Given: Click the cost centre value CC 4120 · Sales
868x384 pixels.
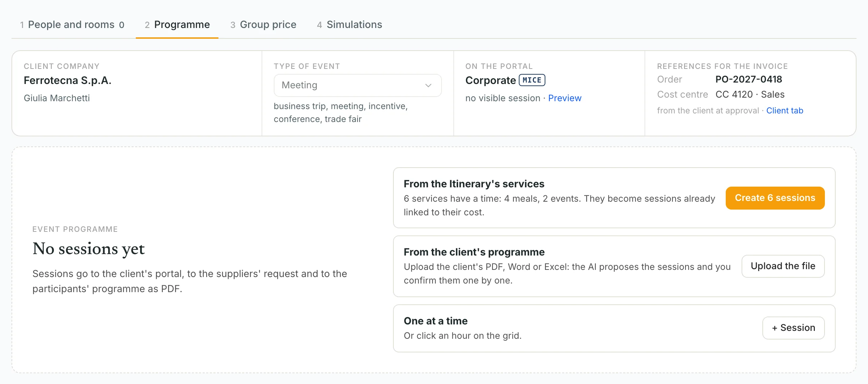Looking at the screenshot, I should click(x=750, y=94).
